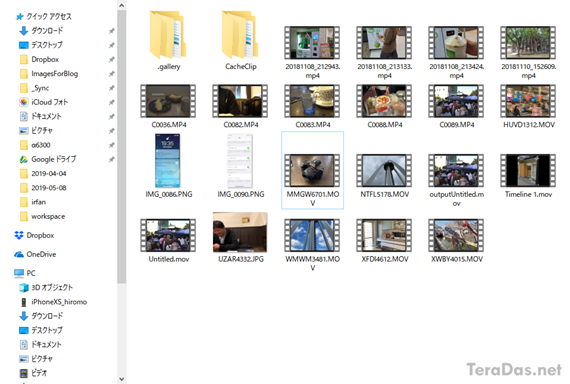Open the 2019-04-04 folder

point(43,173)
